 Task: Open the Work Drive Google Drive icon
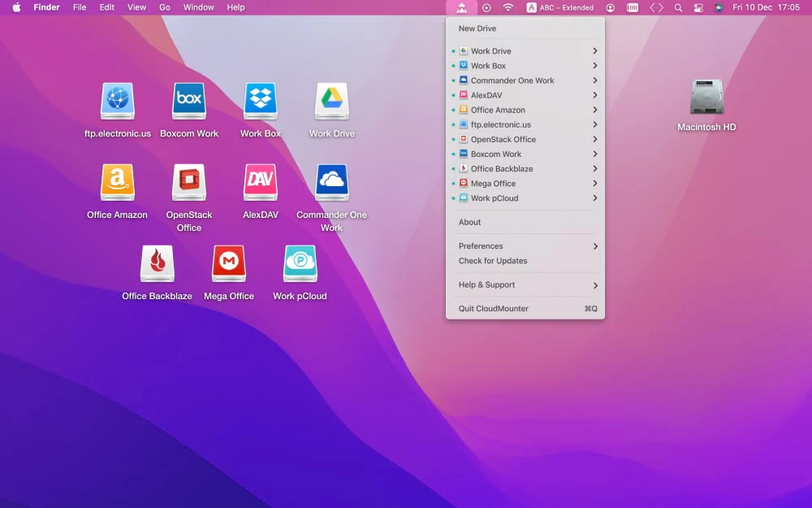(x=332, y=102)
